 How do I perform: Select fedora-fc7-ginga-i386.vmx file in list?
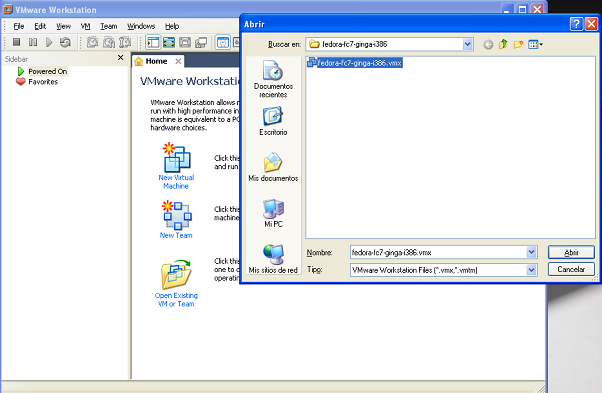[x=355, y=63]
